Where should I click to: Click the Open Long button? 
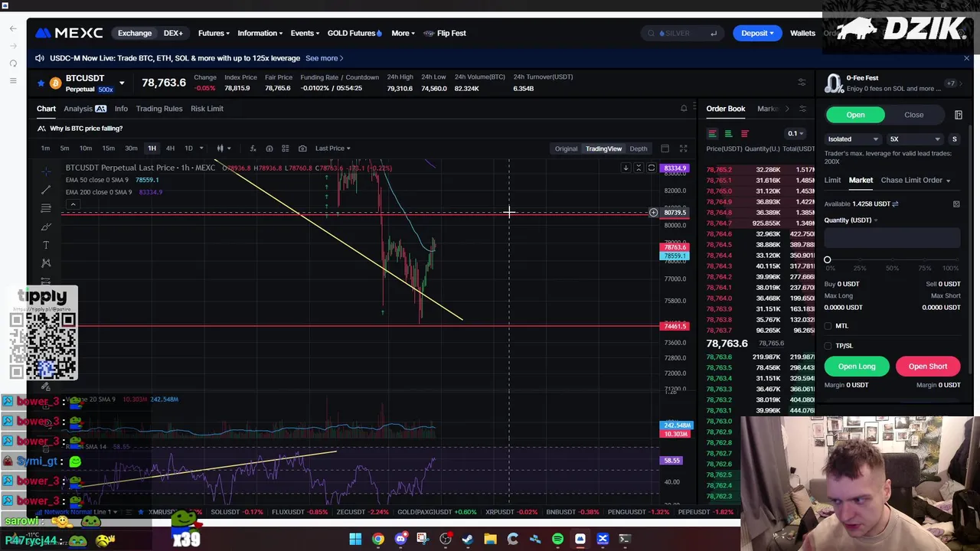(856, 367)
